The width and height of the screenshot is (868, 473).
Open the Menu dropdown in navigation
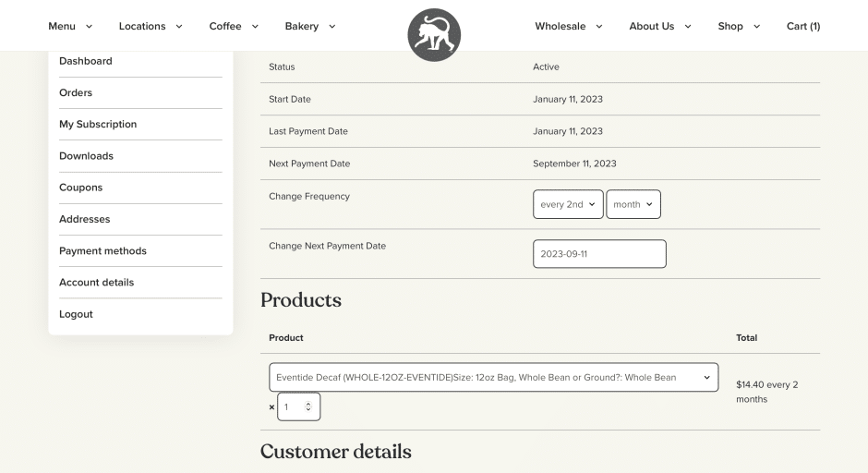coord(70,26)
